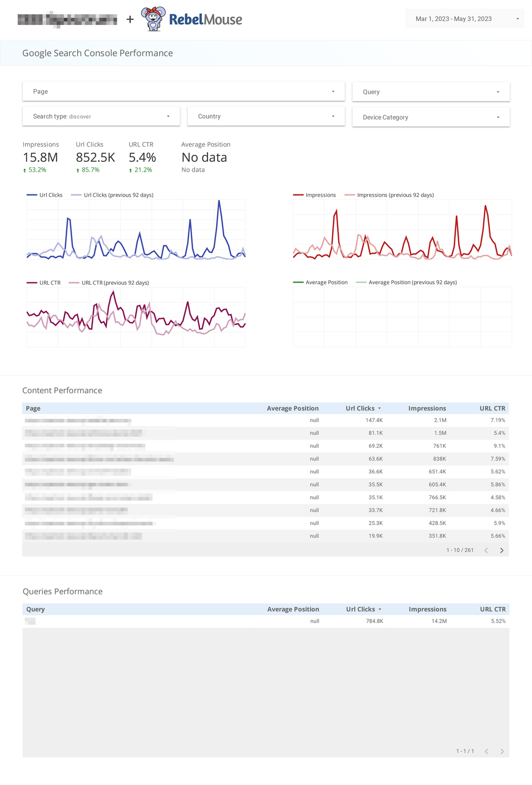The image size is (532, 785).
Task: Expand the Search type: discover filter
Action: (101, 116)
